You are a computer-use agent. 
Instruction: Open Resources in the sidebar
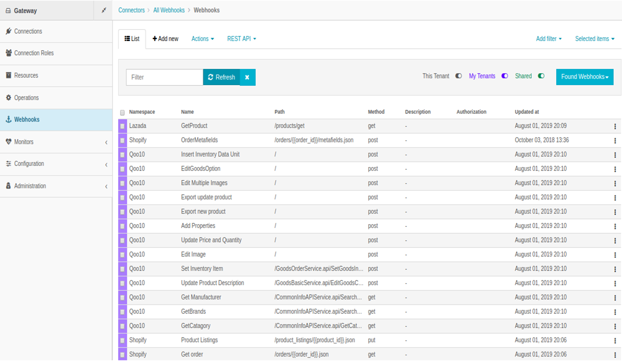click(x=56, y=75)
